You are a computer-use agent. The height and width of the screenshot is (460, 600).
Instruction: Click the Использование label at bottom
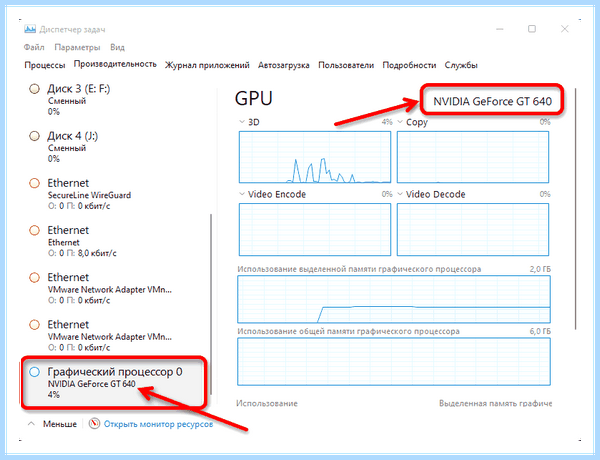[267, 403]
